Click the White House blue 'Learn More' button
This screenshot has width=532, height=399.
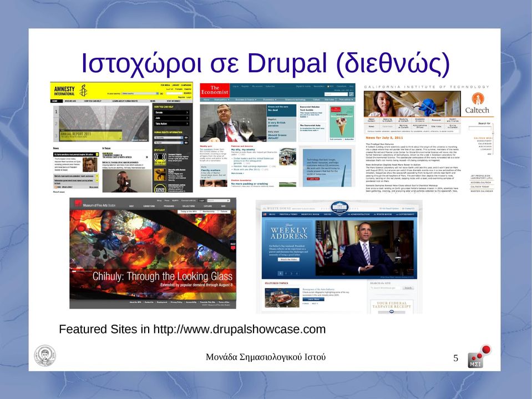313,299
